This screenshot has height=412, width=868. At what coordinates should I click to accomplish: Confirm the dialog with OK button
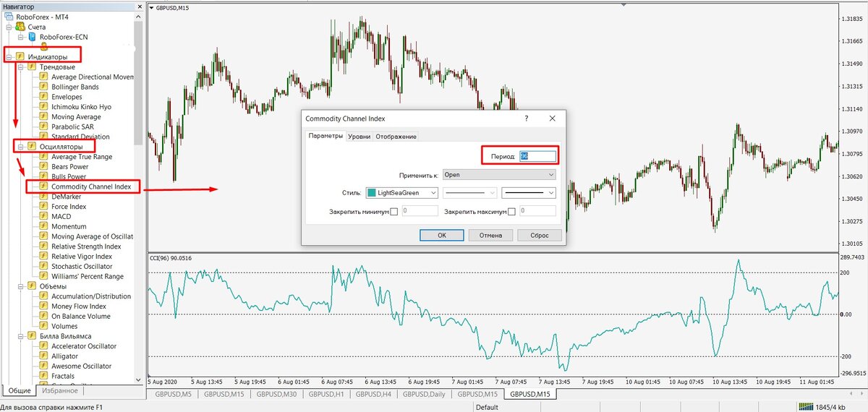click(x=442, y=235)
